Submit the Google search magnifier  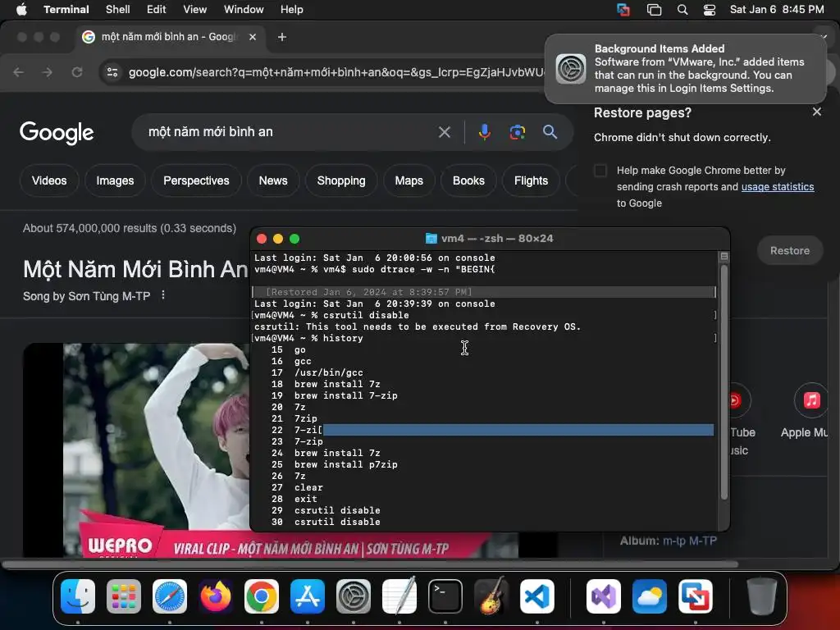[550, 132]
